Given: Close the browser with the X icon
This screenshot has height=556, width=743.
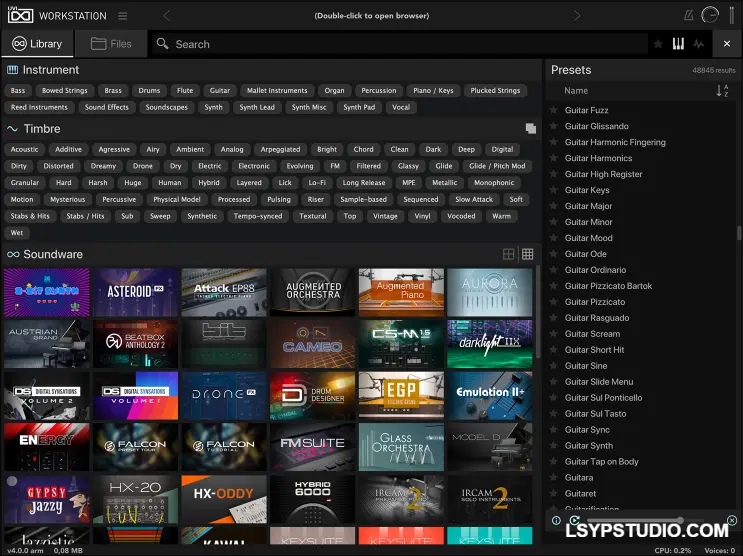Looking at the screenshot, I should (732, 520).
